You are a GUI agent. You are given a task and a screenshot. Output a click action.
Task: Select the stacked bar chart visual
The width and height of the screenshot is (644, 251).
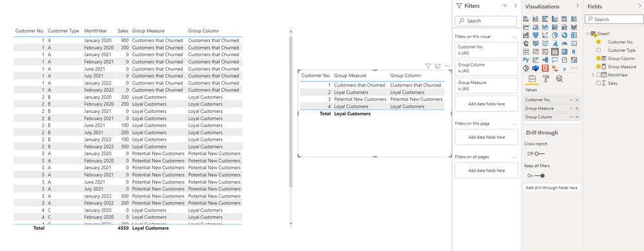[x=526, y=19]
